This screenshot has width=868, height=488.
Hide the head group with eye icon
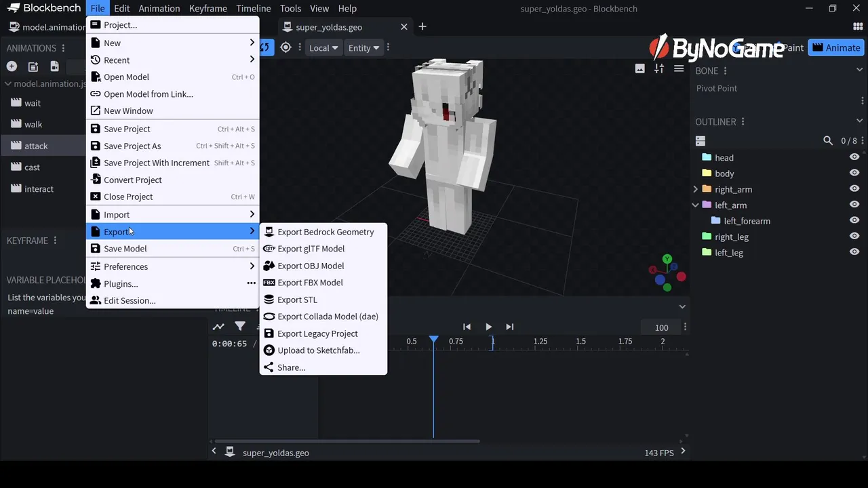[x=854, y=157]
